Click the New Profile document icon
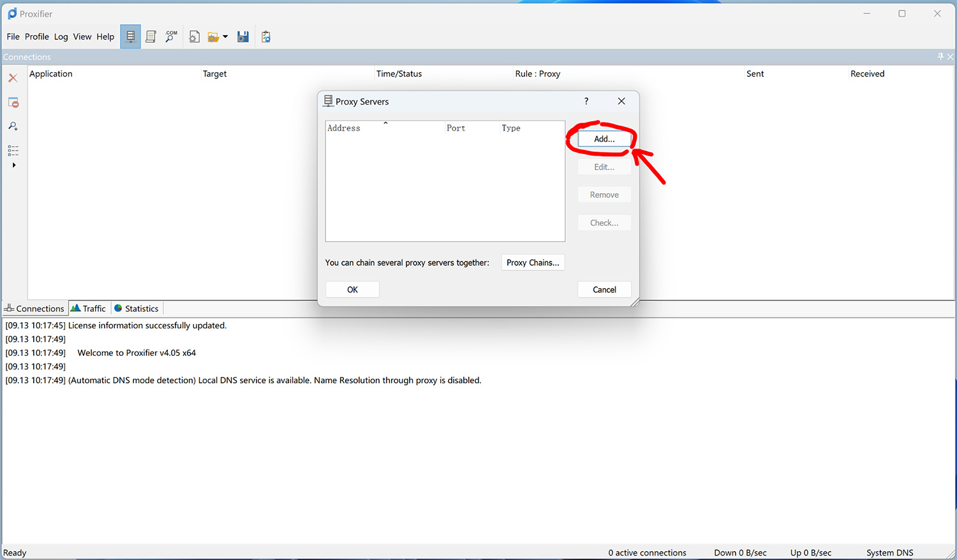Screen dimensions: 957x560 coord(195,37)
